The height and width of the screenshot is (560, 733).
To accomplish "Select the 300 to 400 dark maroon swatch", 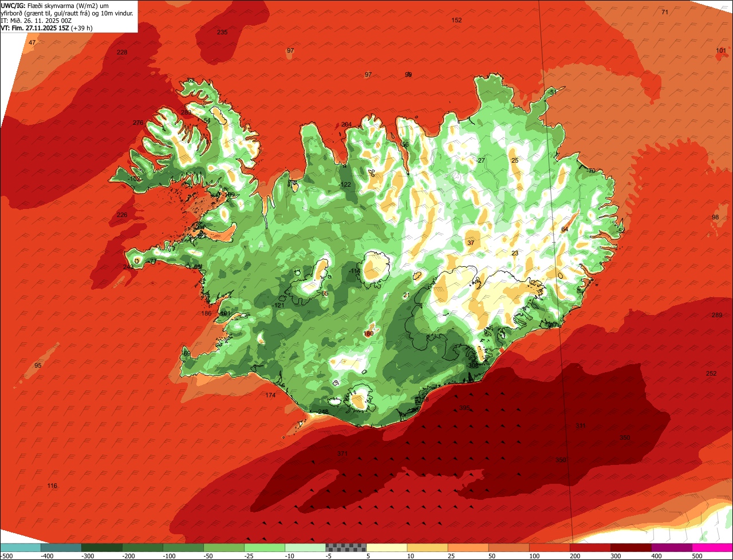I will (x=630, y=547).
